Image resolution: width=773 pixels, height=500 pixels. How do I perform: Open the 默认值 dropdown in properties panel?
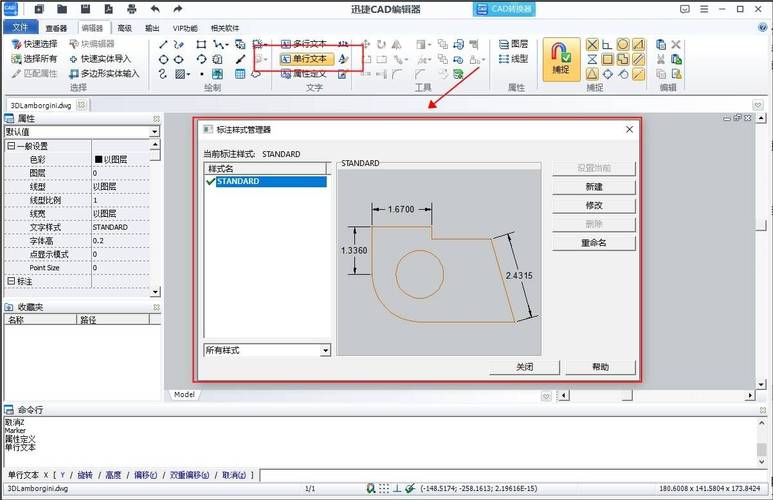154,132
